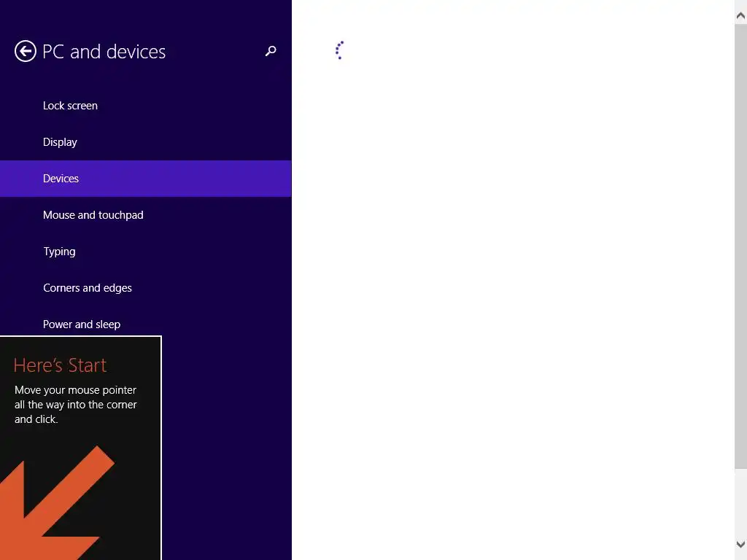Viewport: 747px width, 560px height.
Task: Click the "Here's Start" tip title
Action: (60, 365)
